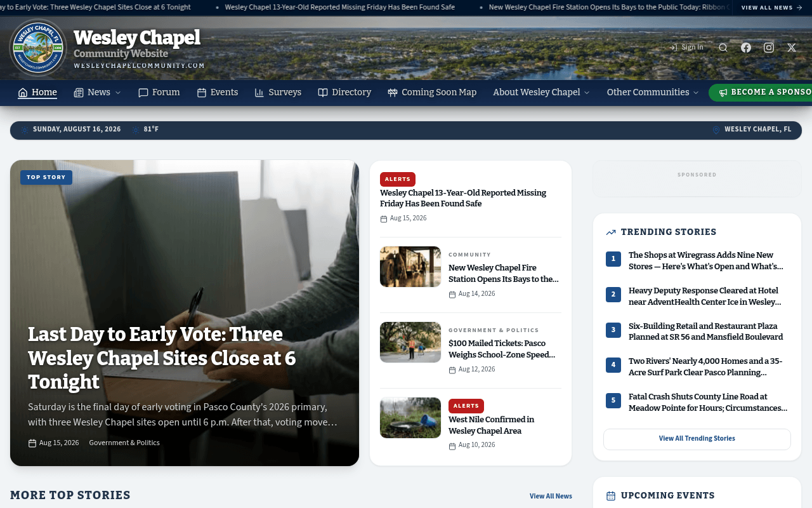Click the Alerts badge above missing teen story
This screenshot has width=812, height=508.
coord(398,180)
